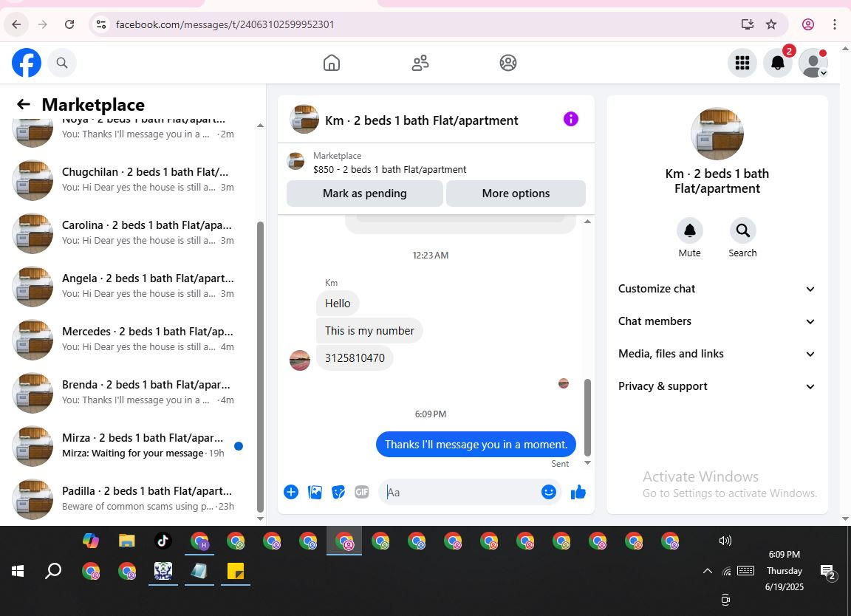Bookmark this page with the star icon
This screenshot has width=851, height=616.
tap(771, 24)
